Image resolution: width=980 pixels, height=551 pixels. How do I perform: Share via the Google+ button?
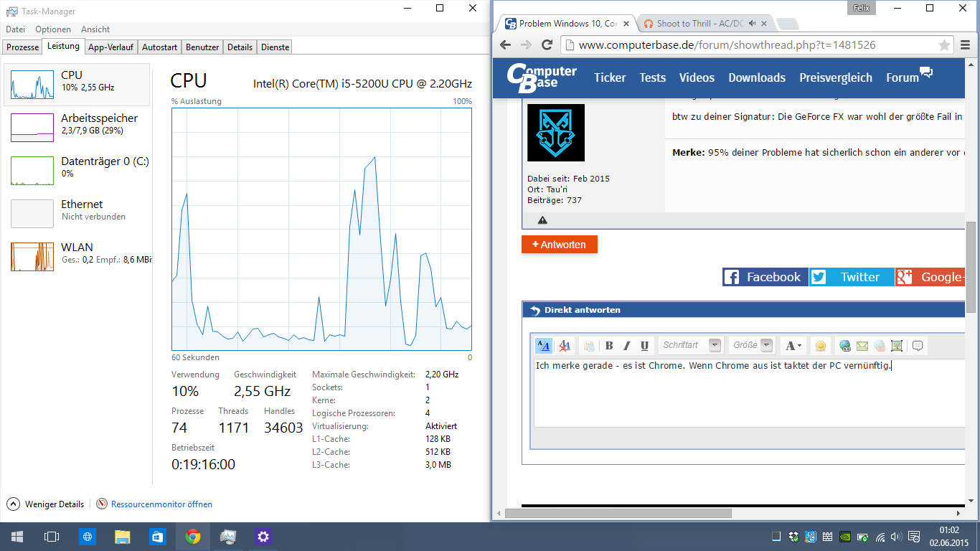pos(930,277)
